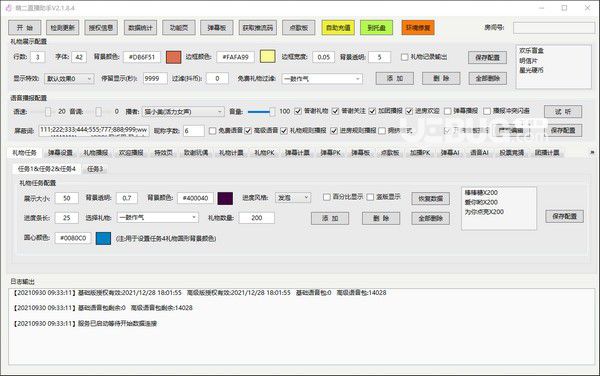This screenshot has width=600, height=376.
Task: Uncheck the 进房规则播报 checkbox
Action: coord(334,131)
